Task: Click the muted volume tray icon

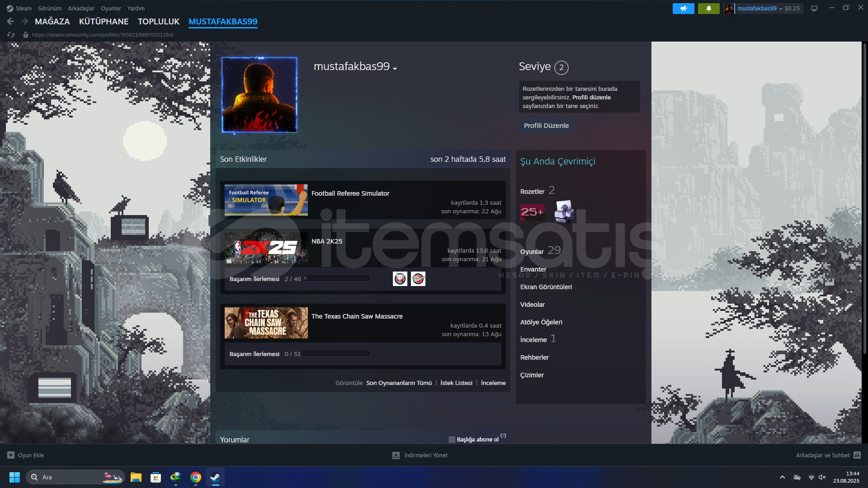Action: (x=822, y=477)
